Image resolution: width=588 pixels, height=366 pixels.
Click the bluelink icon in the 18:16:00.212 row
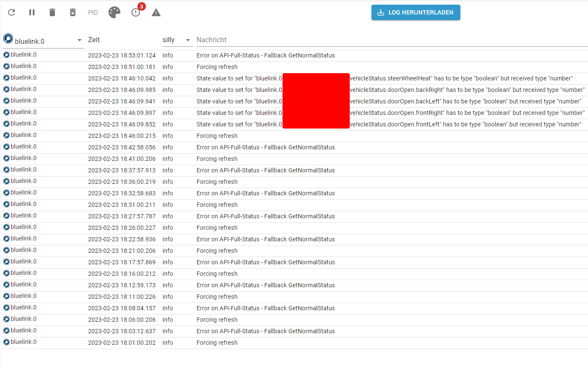(x=6, y=273)
